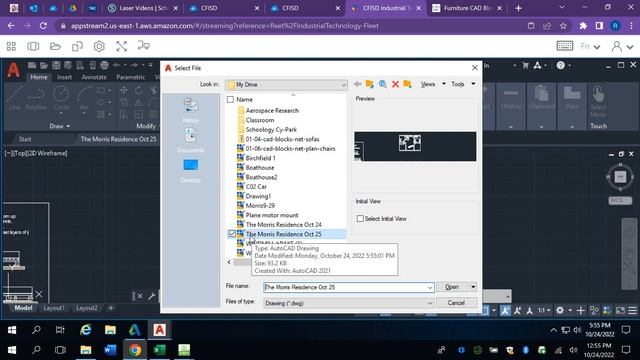The height and width of the screenshot is (360, 640).
Task: Click the Up one level folder icon
Action: 370,84
